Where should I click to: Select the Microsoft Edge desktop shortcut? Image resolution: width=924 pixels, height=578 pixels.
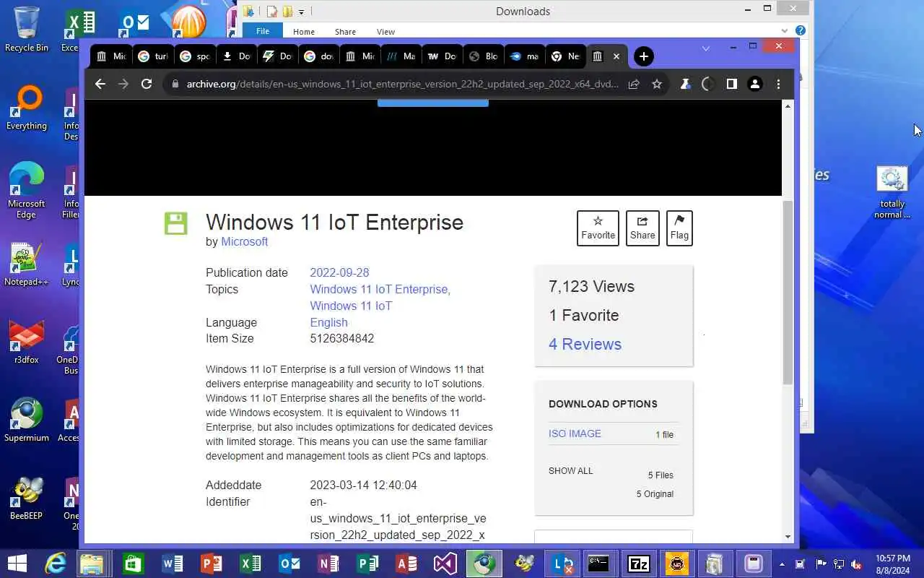coord(27,191)
